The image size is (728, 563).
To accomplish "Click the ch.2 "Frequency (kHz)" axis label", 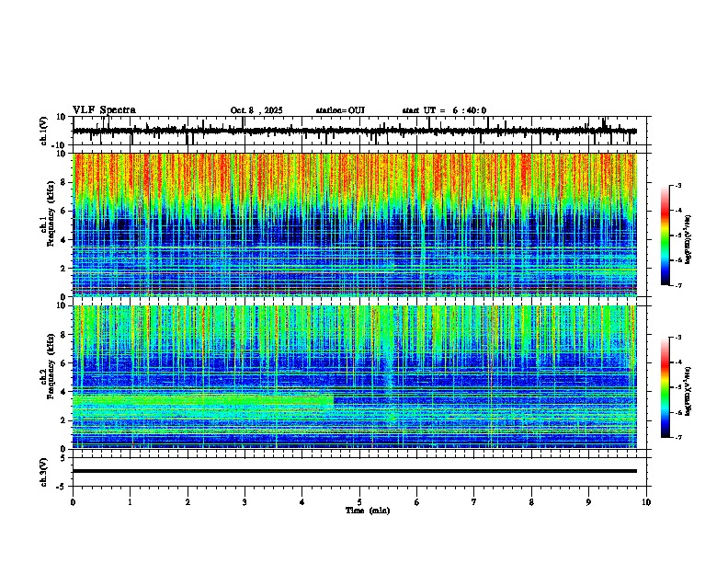I will (50, 366).
